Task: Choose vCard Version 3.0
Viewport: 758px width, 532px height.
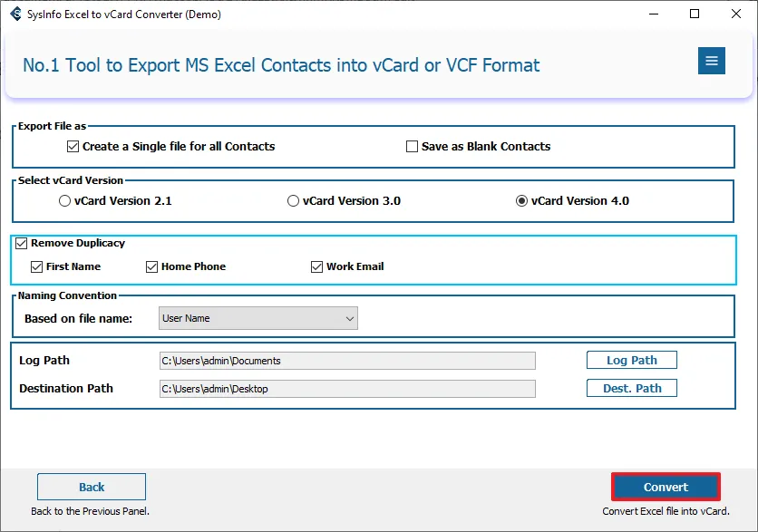Action: (x=293, y=201)
